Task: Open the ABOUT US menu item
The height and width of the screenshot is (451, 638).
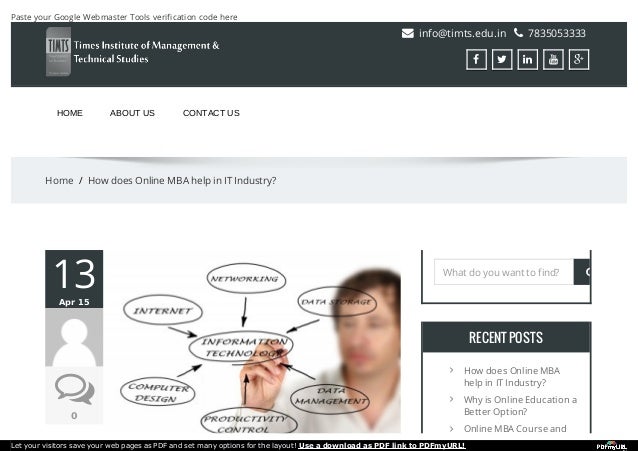Action: (132, 113)
